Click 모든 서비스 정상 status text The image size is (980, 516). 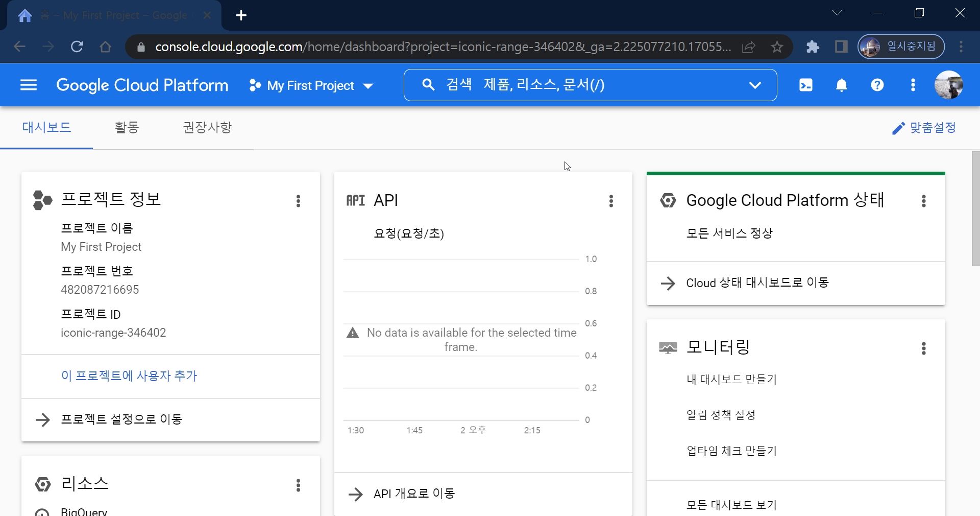pyautogui.click(x=729, y=233)
